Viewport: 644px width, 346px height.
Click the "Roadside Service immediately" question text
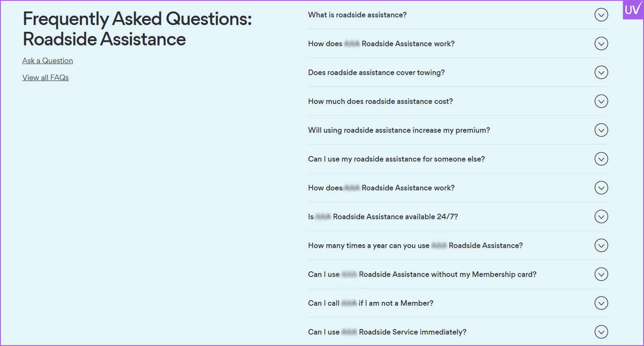(x=387, y=332)
